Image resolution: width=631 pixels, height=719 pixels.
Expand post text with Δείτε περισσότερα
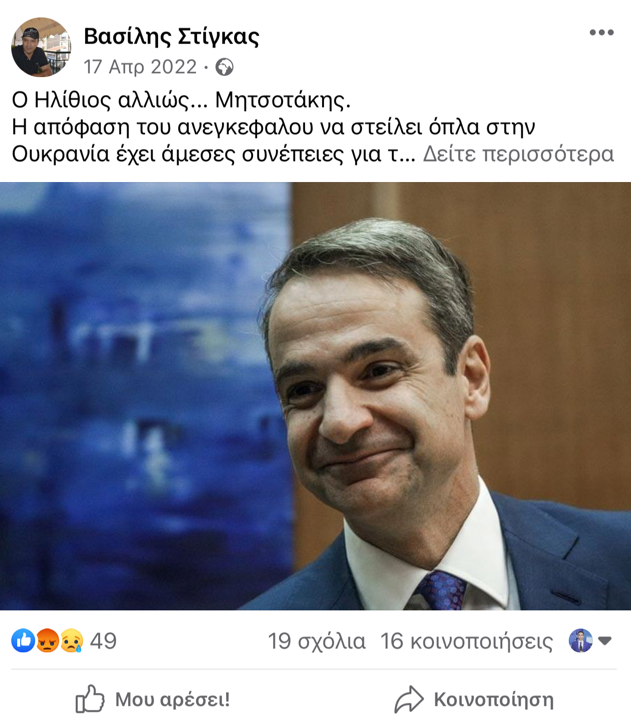(x=518, y=155)
